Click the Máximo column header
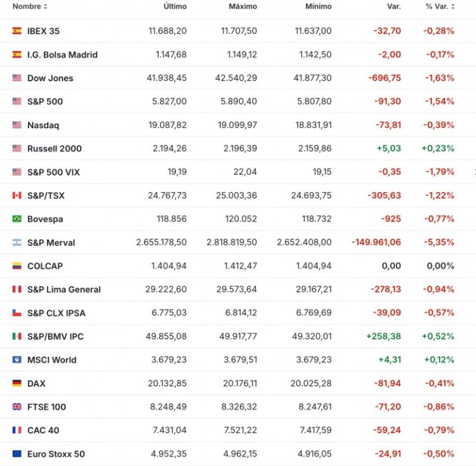 243,6
